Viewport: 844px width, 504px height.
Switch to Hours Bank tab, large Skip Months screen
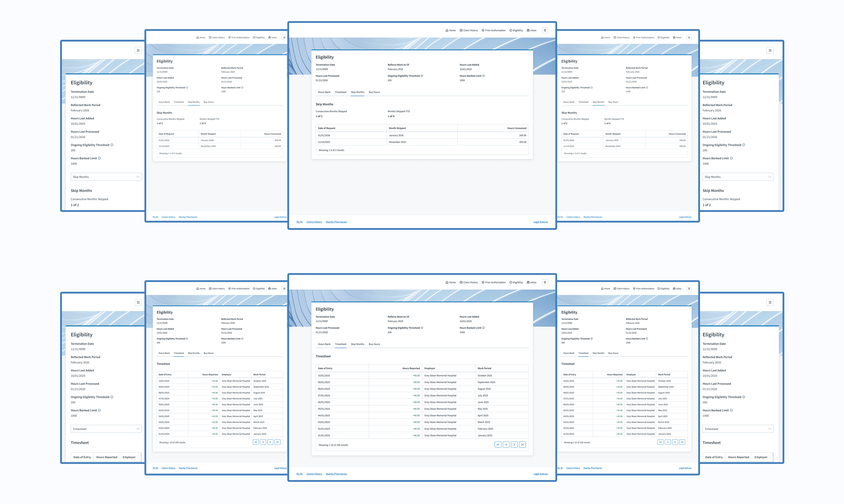pyautogui.click(x=324, y=92)
